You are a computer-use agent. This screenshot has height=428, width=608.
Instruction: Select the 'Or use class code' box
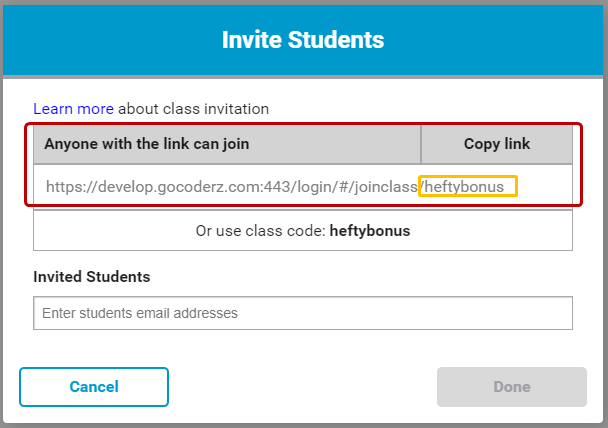click(302, 230)
